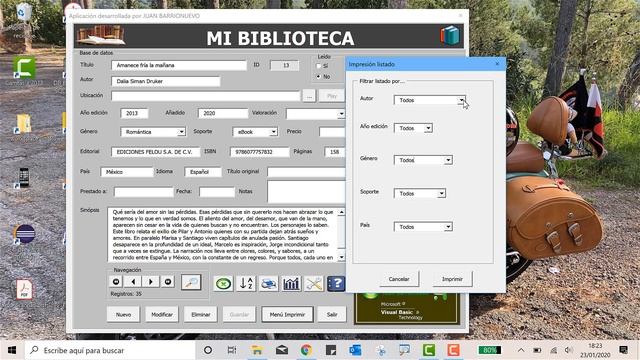Sort records with the A-Z icon
The width and height of the screenshot is (640, 360).
pyautogui.click(x=246, y=284)
